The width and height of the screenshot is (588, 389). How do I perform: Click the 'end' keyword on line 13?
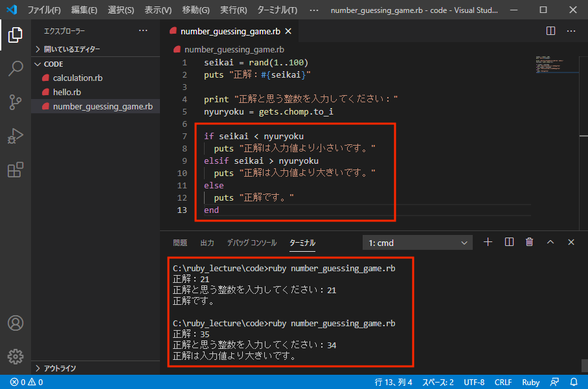[212, 210]
